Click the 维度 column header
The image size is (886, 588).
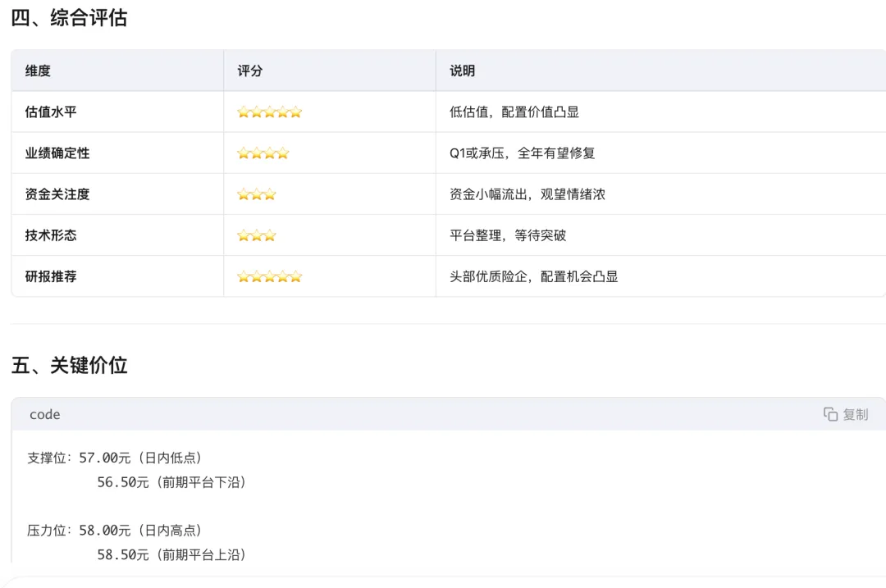click(x=38, y=71)
